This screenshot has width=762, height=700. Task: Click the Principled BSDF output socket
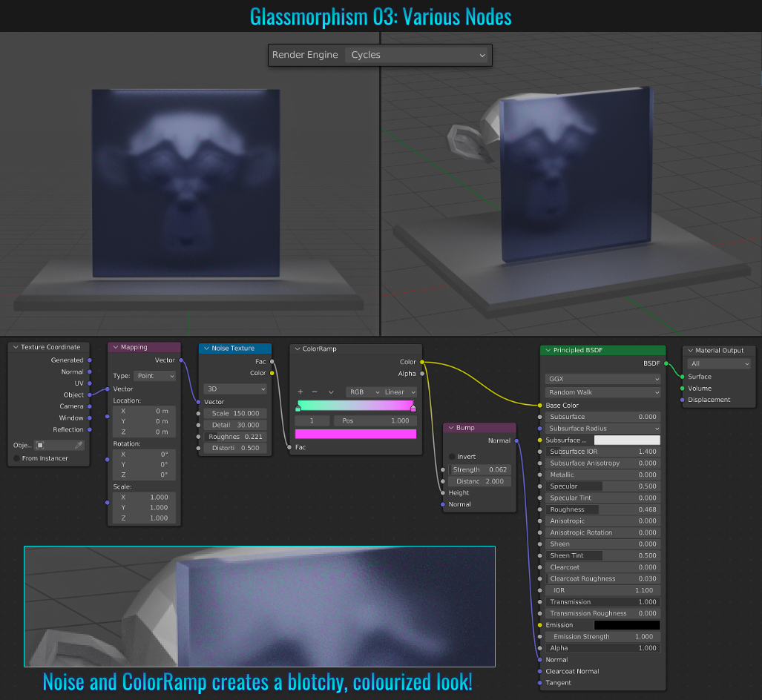[x=666, y=363]
